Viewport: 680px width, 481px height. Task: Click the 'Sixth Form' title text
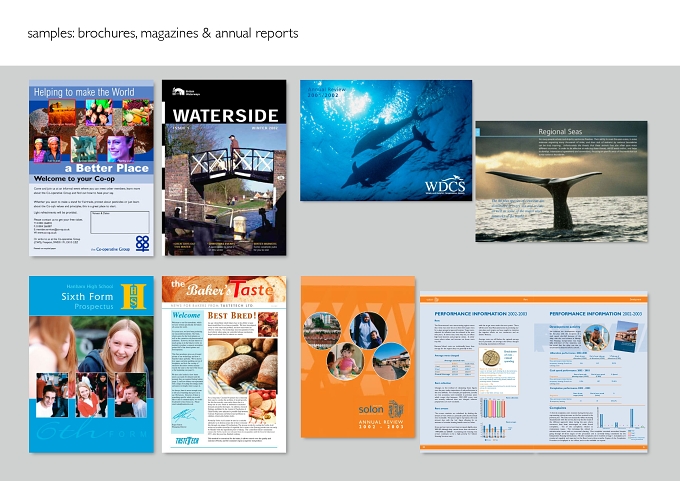pyautogui.click(x=87, y=297)
